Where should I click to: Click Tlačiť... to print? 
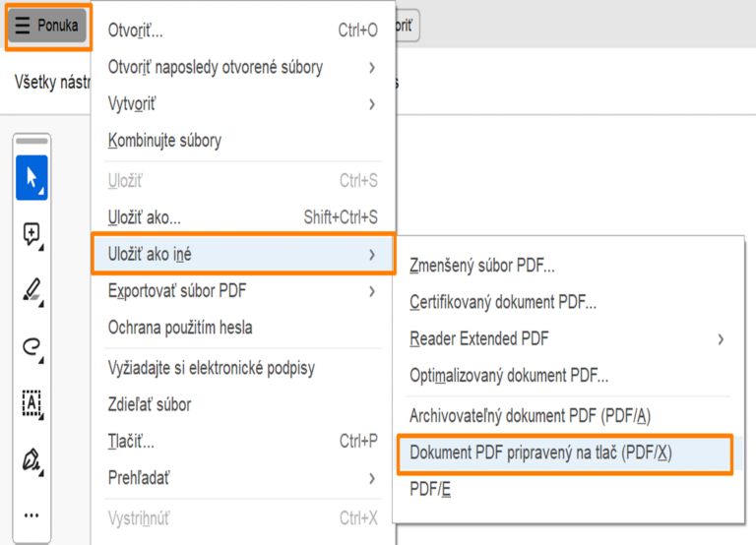coord(131,442)
